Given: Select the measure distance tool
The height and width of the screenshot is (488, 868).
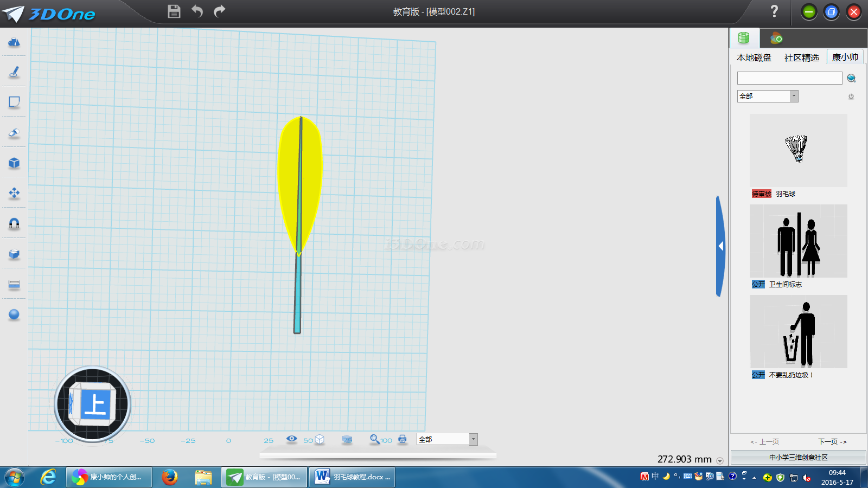Looking at the screenshot, I should 14,285.
